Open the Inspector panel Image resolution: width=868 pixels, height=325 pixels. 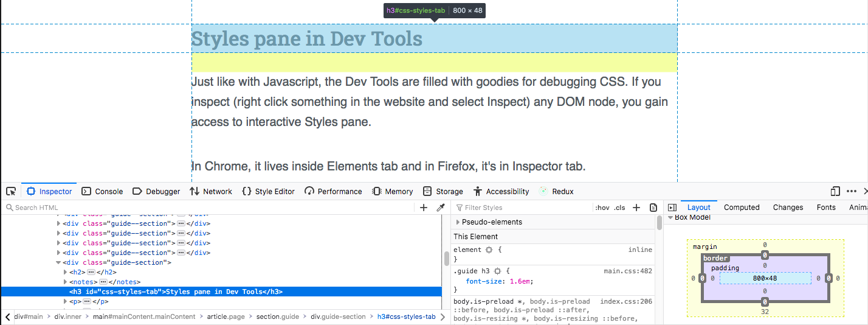coord(49,191)
